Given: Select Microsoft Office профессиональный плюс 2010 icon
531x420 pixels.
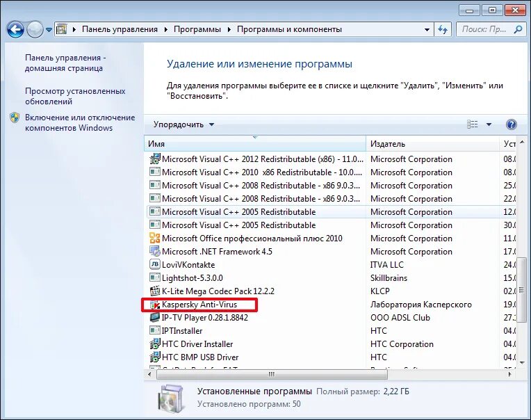Looking at the screenshot, I should 155,238.
